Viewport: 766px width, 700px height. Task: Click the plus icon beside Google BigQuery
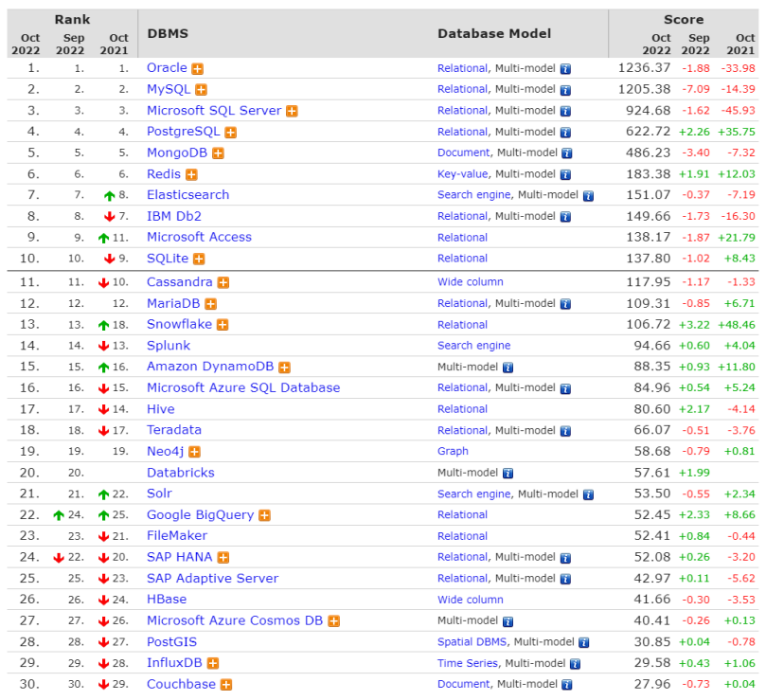[x=264, y=515]
